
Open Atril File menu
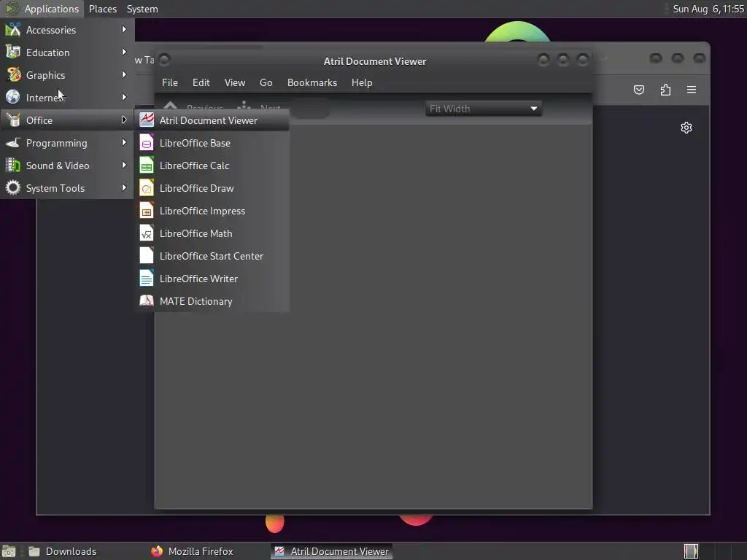pyautogui.click(x=169, y=82)
